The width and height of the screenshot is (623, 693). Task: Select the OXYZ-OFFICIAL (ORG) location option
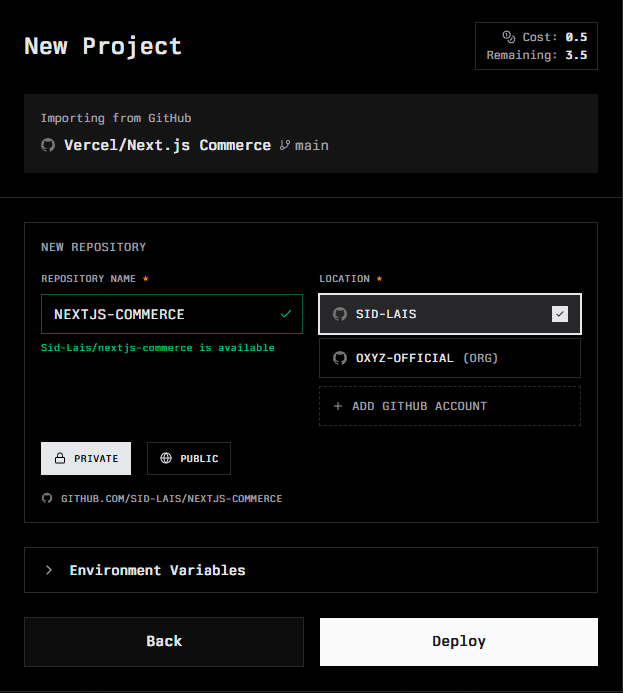point(449,358)
